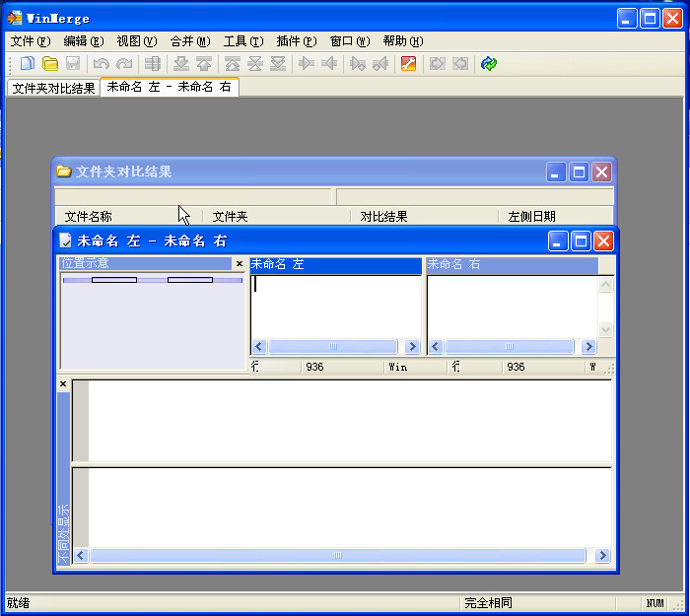
Task: Click the 未命名 左 pane header
Action: point(336,264)
